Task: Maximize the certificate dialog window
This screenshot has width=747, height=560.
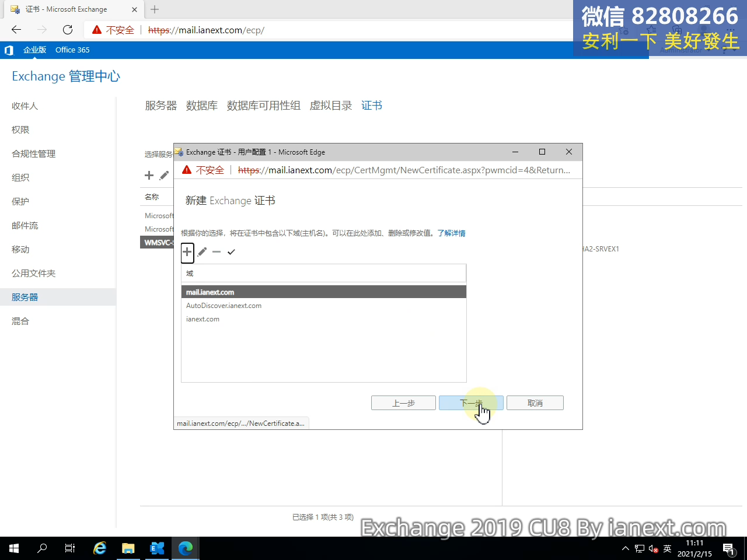Action: (x=542, y=152)
